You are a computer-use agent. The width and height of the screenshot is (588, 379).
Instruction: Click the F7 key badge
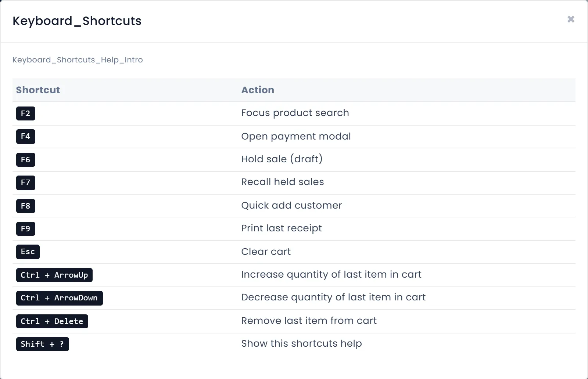point(26,183)
